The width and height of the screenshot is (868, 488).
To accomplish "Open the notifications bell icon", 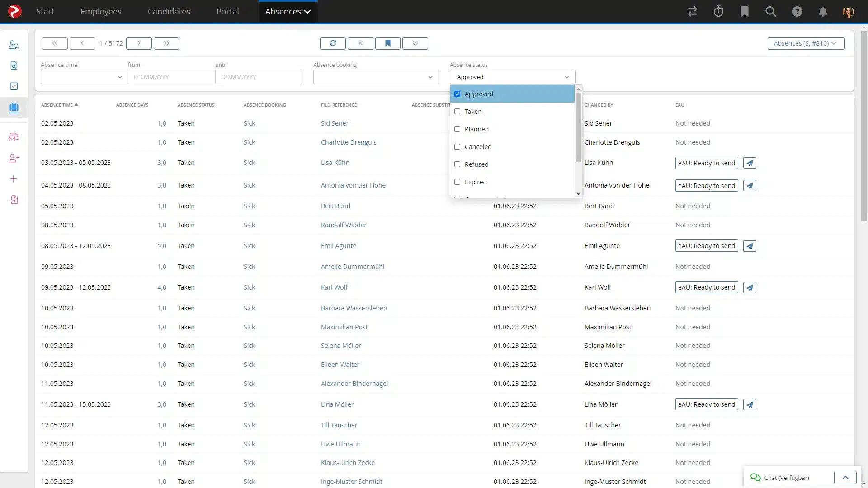I will (x=823, y=11).
